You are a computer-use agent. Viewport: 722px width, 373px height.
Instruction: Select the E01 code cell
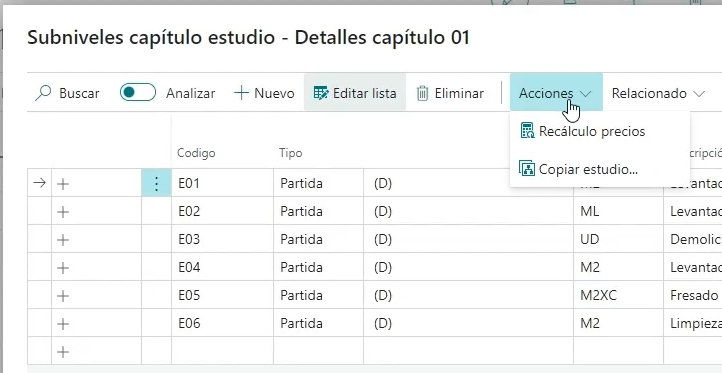222,183
